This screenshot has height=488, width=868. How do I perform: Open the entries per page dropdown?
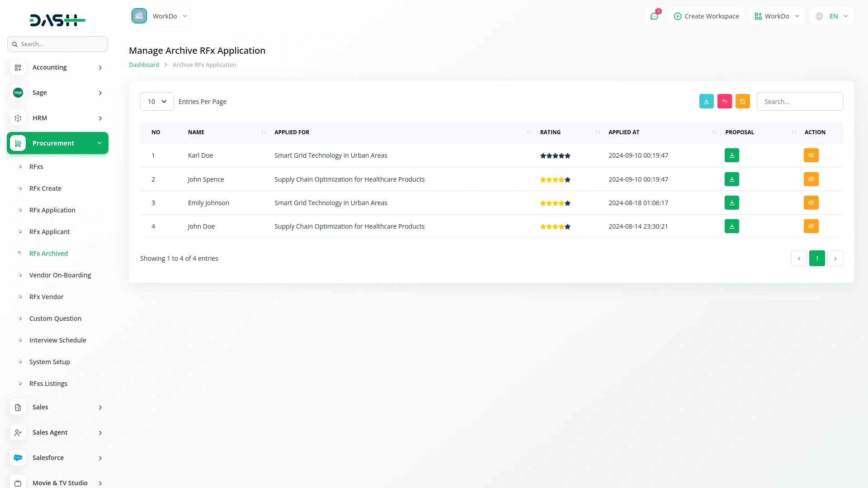tap(157, 102)
